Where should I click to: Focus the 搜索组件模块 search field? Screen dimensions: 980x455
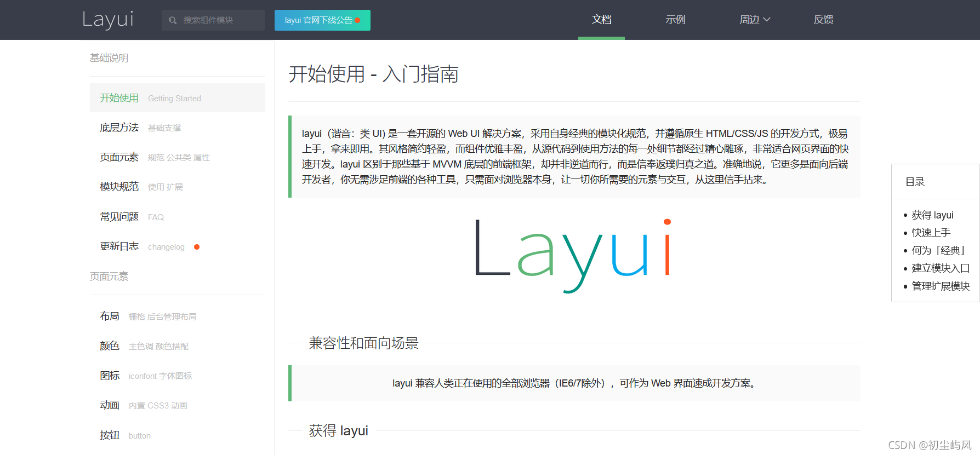(x=213, y=20)
